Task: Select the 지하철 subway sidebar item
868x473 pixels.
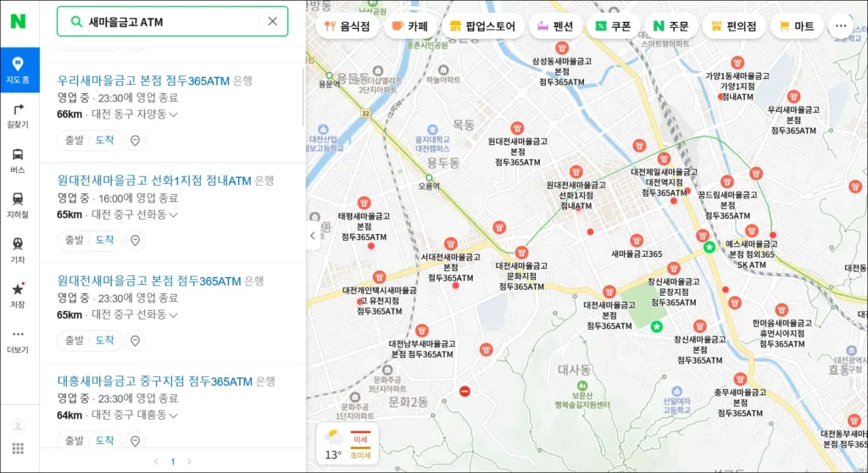Action: (19, 205)
